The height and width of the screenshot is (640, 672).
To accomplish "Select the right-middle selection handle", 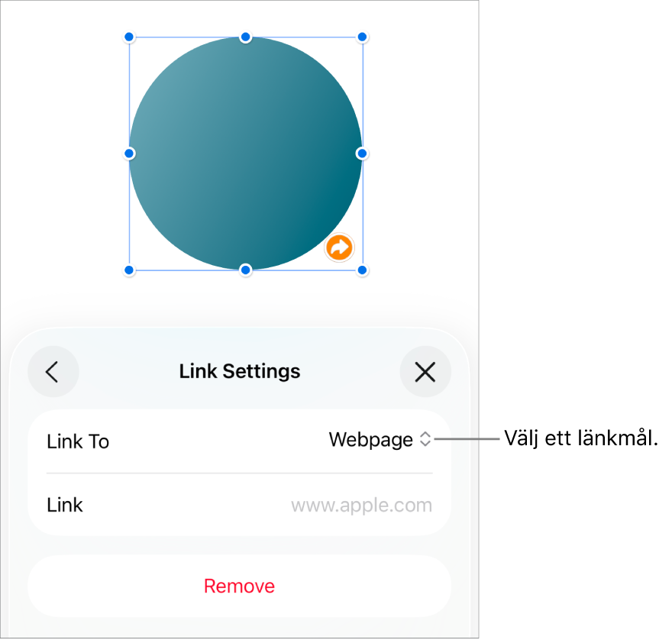I will click(362, 154).
